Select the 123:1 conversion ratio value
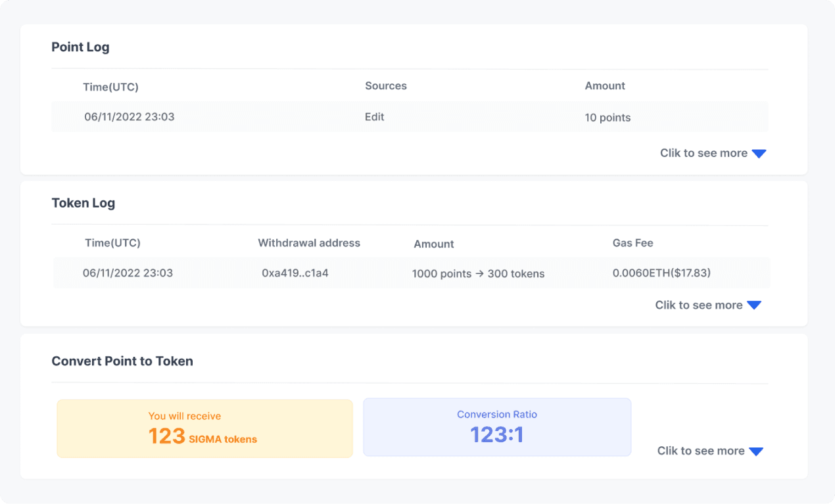Screen dimensions: 835x504 click(x=496, y=433)
